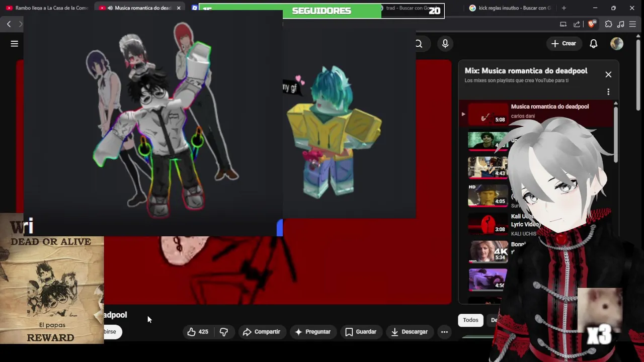644x362 pixels.
Task: Open the YouTube notifications bell
Action: [x=594, y=44]
